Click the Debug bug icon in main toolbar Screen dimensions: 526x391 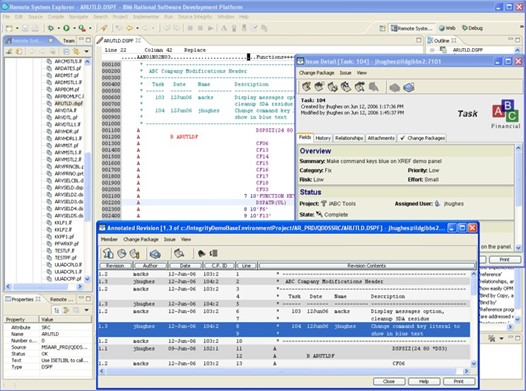tap(51, 28)
